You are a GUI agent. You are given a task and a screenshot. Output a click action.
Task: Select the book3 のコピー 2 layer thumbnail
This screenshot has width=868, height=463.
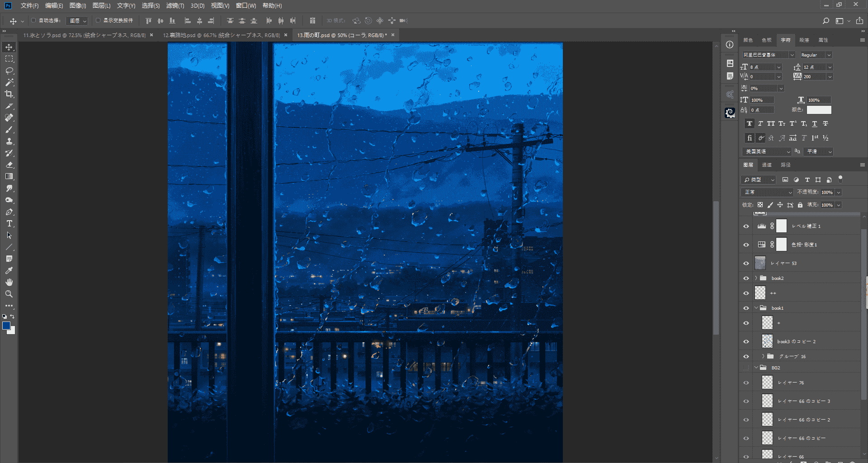[x=767, y=341]
